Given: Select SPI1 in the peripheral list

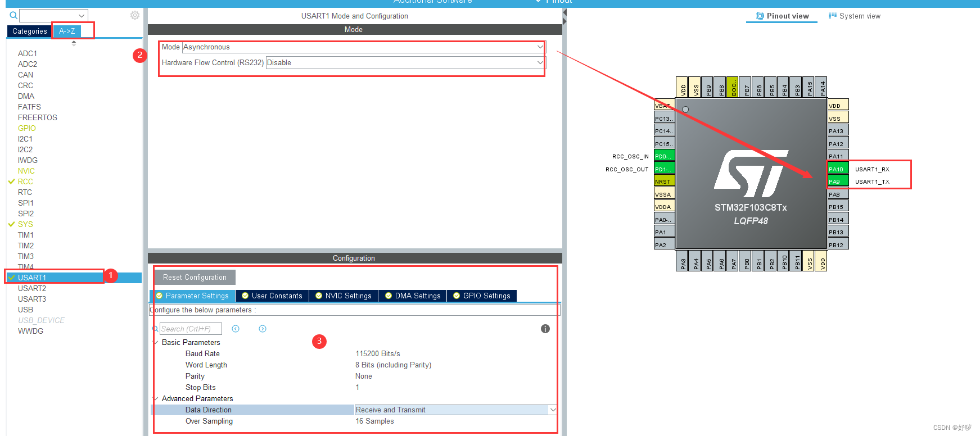Looking at the screenshot, I should click(25, 203).
